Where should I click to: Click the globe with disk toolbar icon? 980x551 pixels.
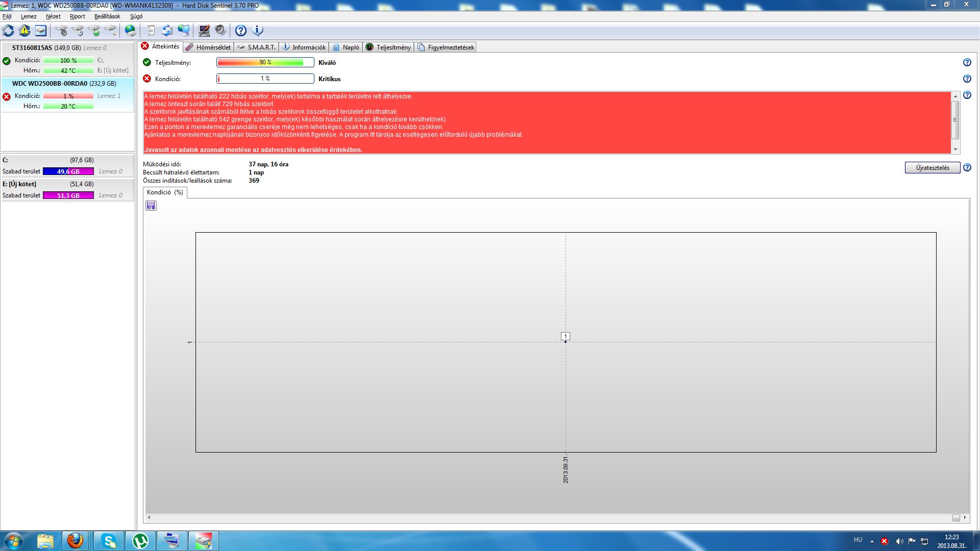point(131,31)
